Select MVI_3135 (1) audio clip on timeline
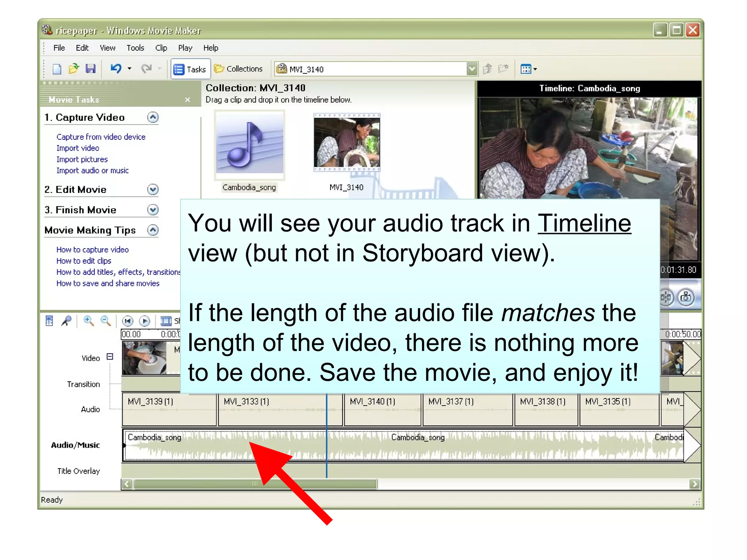 (619, 409)
